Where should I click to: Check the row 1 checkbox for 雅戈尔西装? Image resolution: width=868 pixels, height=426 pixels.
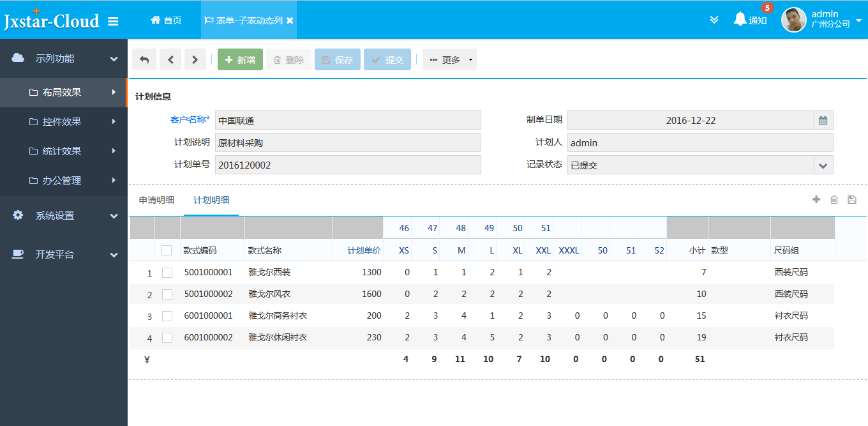point(167,273)
